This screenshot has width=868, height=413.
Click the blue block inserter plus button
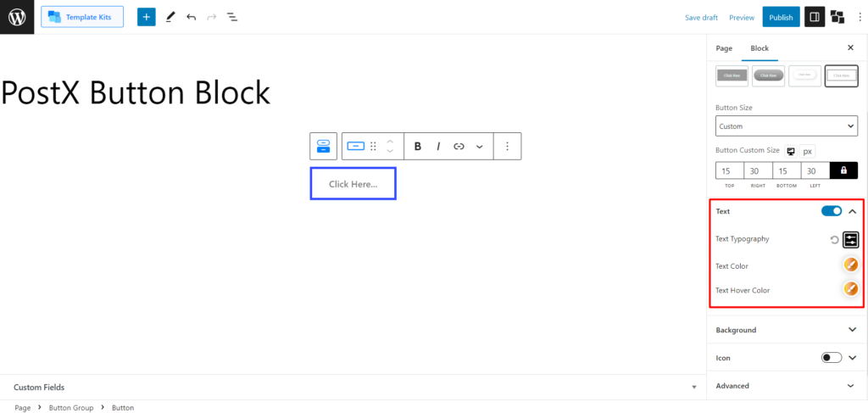146,17
